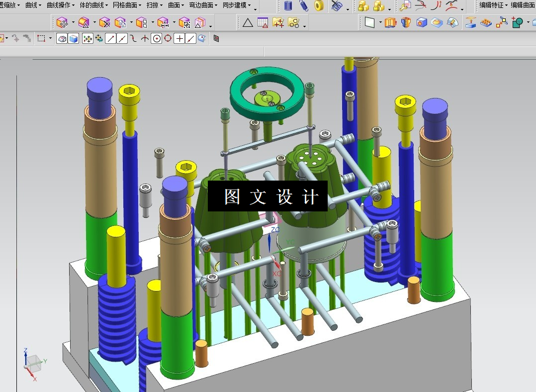Open the Copy Face dropdown arrow
Screen dimensions: 536x392
pos(131,23)
